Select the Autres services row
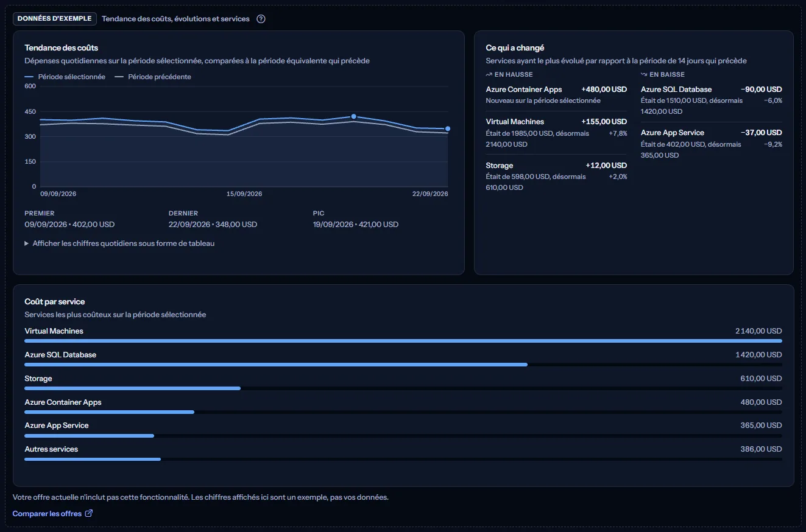 [x=403, y=453]
